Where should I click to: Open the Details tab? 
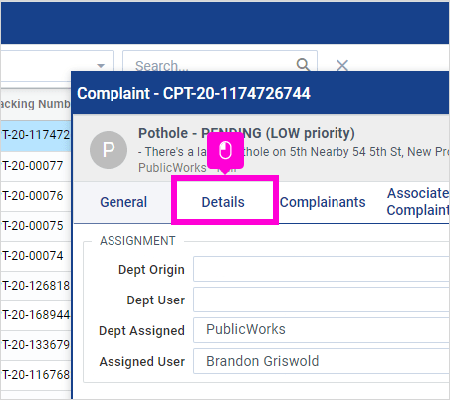click(223, 202)
